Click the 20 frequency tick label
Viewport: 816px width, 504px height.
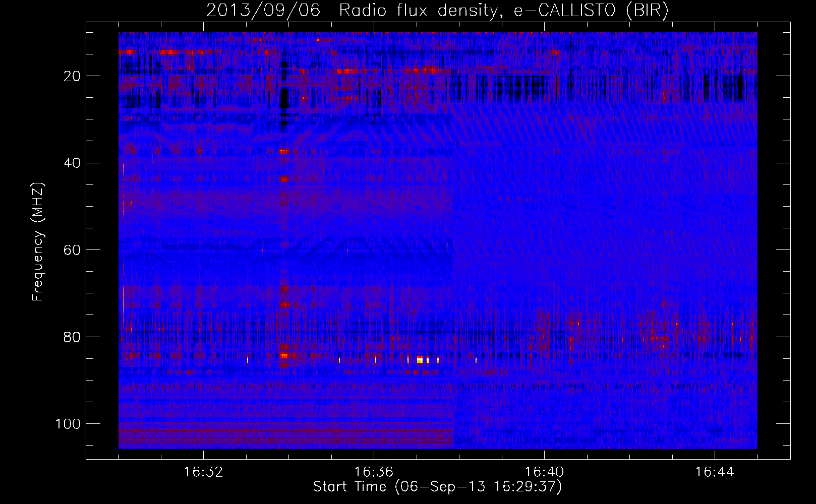[72, 76]
